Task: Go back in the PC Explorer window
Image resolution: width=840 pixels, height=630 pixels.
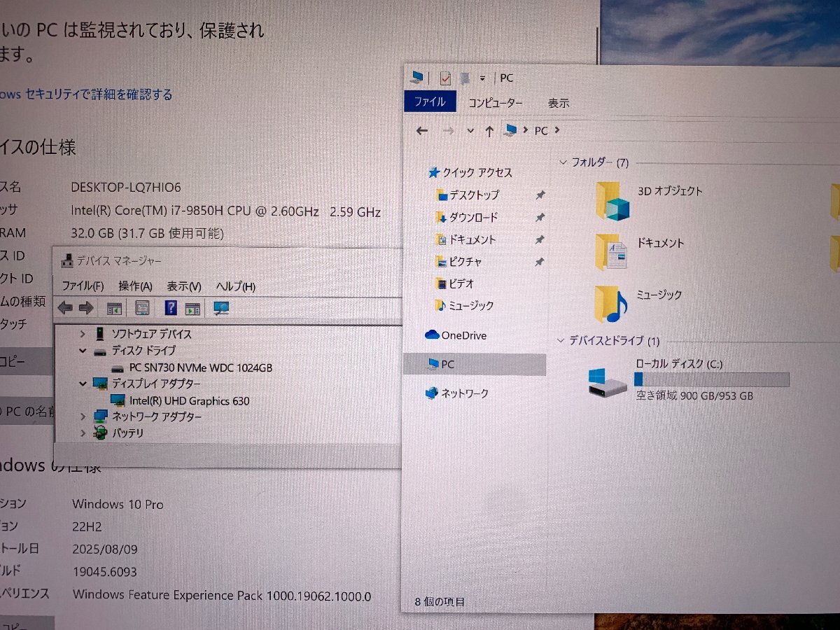Action: coord(421,131)
